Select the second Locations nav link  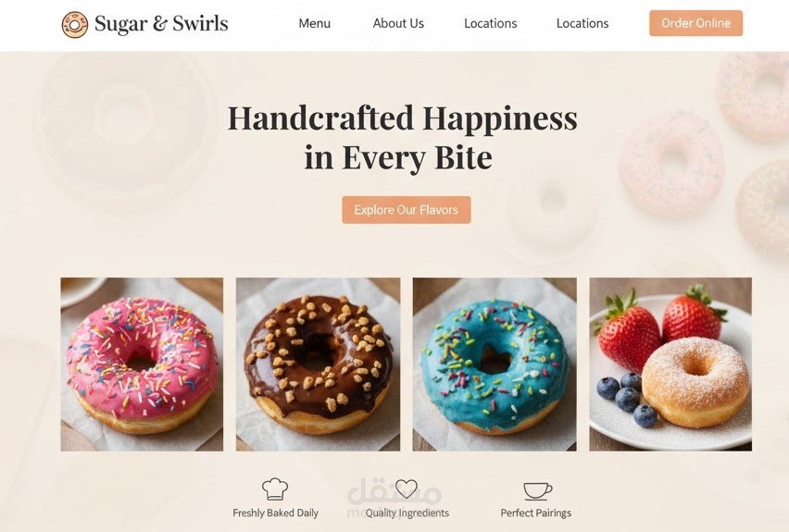tap(582, 23)
